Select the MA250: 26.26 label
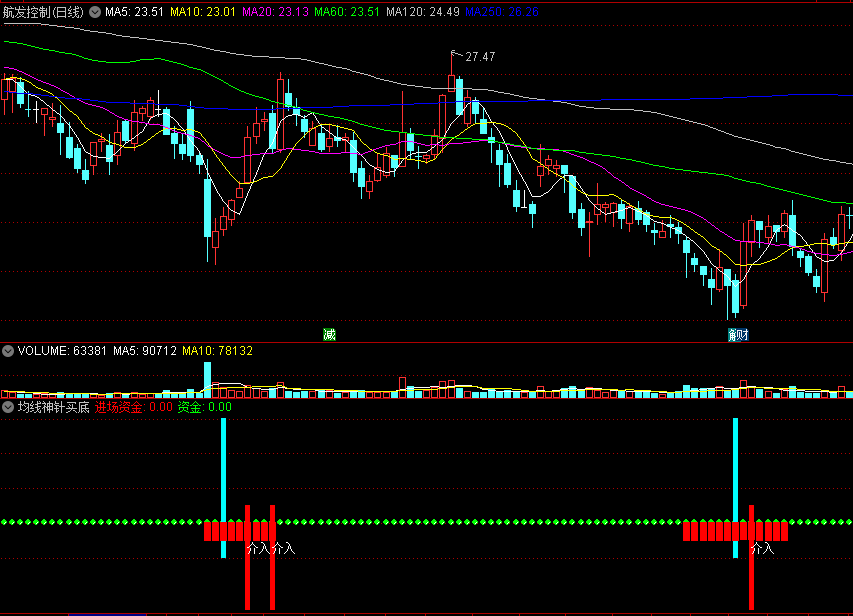 pyautogui.click(x=502, y=12)
